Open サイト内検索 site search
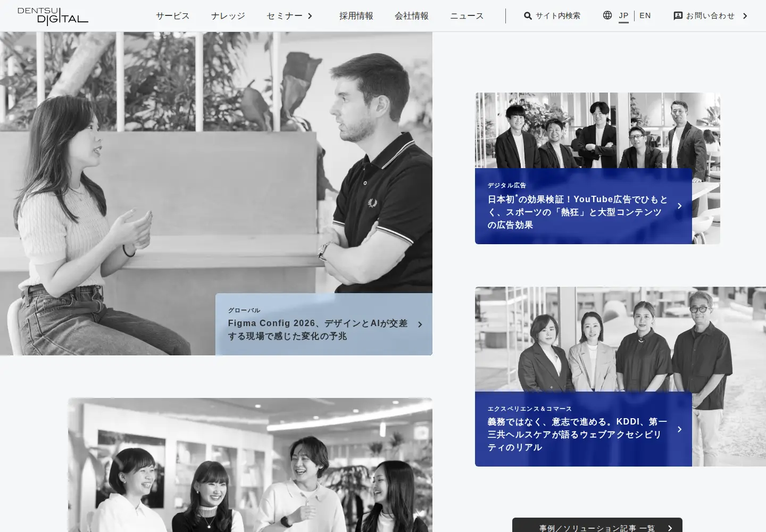Image resolution: width=766 pixels, height=532 pixels. click(x=557, y=16)
